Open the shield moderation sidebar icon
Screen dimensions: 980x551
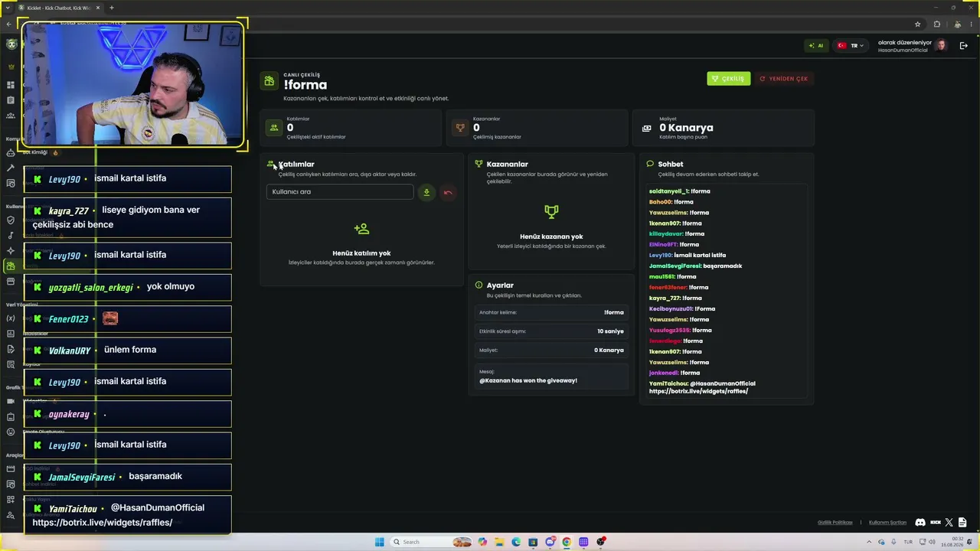10,220
